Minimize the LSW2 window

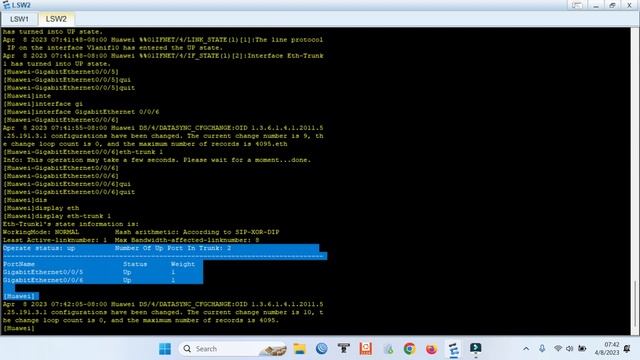[x=596, y=5]
